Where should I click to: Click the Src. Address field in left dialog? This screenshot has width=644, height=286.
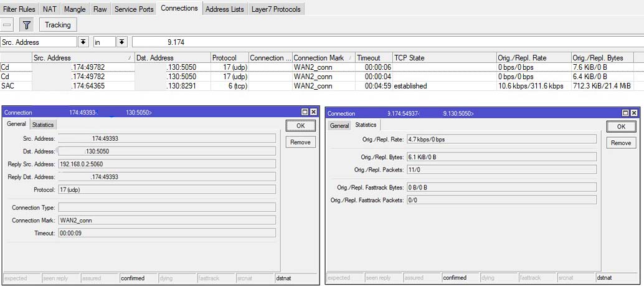(167, 138)
